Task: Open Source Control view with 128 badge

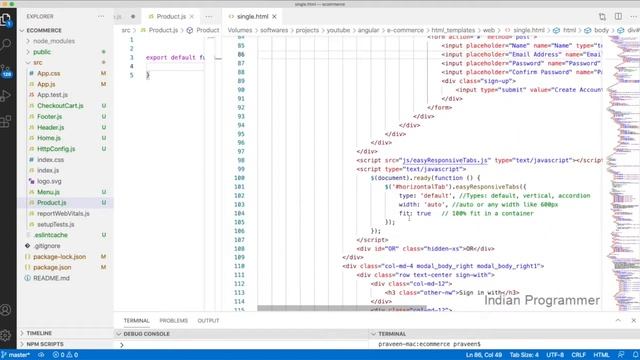Action: [6, 71]
